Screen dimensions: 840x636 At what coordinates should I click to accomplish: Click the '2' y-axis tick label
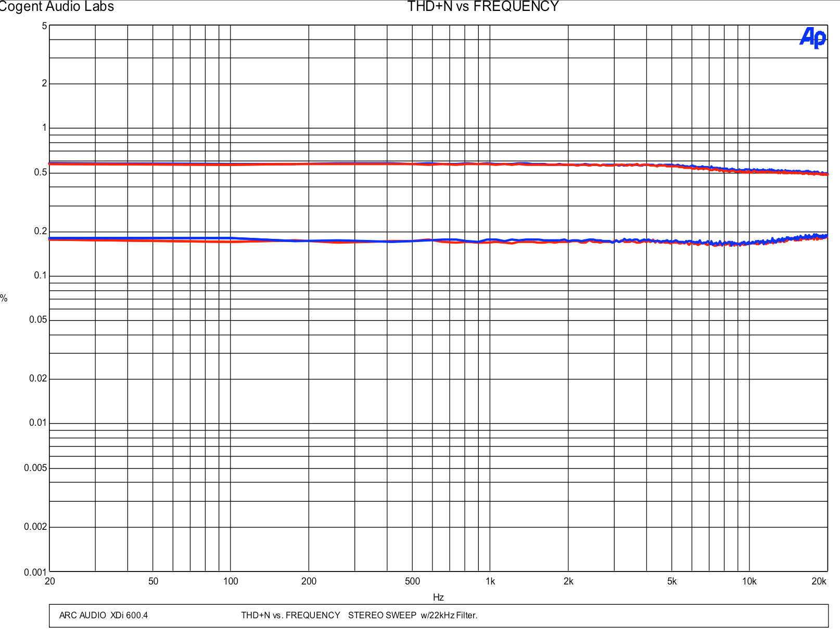point(44,83)
